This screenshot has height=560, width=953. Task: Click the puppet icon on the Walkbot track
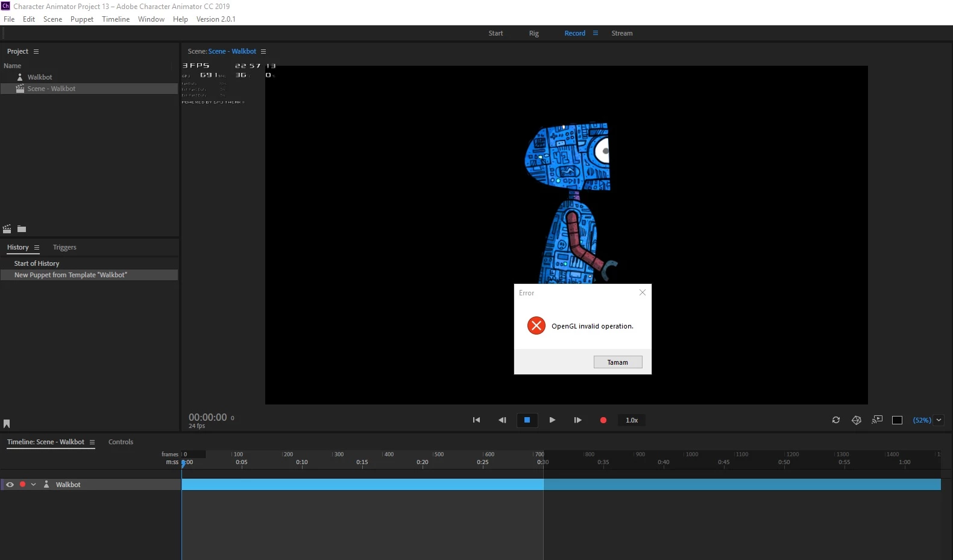46,485
